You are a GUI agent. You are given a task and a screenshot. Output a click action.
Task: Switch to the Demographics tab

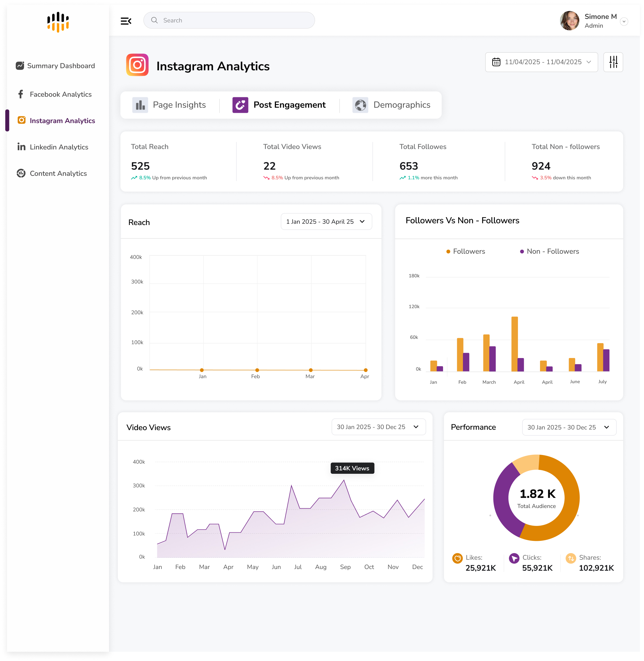[391, 105]
